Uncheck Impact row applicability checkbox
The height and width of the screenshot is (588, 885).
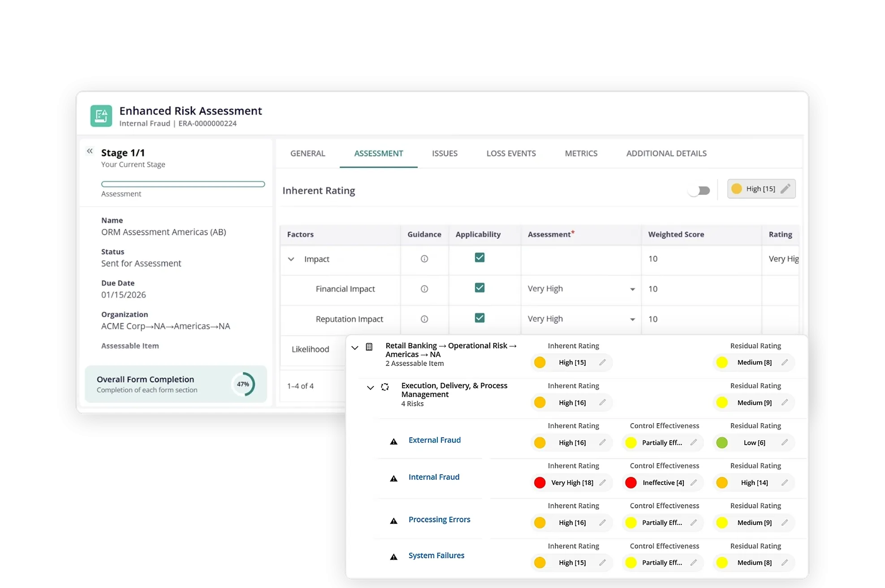pos(479,258)
